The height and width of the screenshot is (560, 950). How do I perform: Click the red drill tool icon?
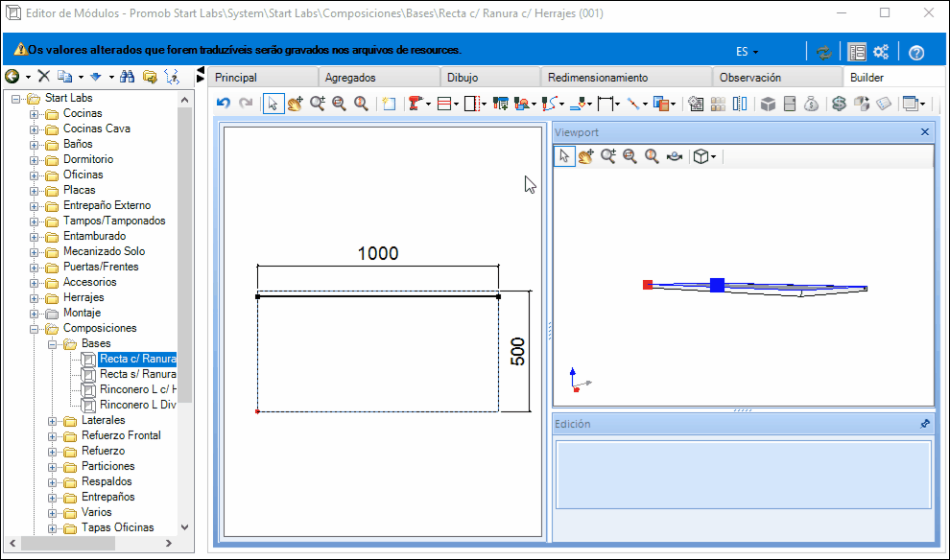click(x=415, y=104)
